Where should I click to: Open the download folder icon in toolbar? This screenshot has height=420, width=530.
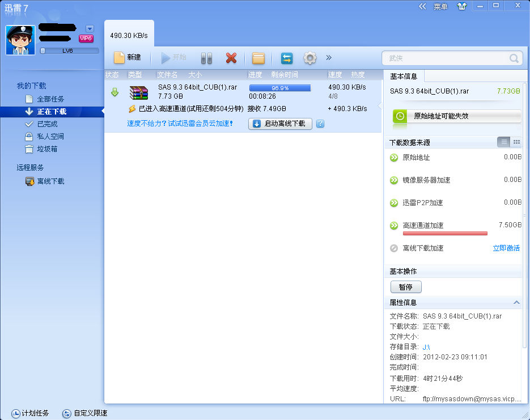[x=258, y=58]
